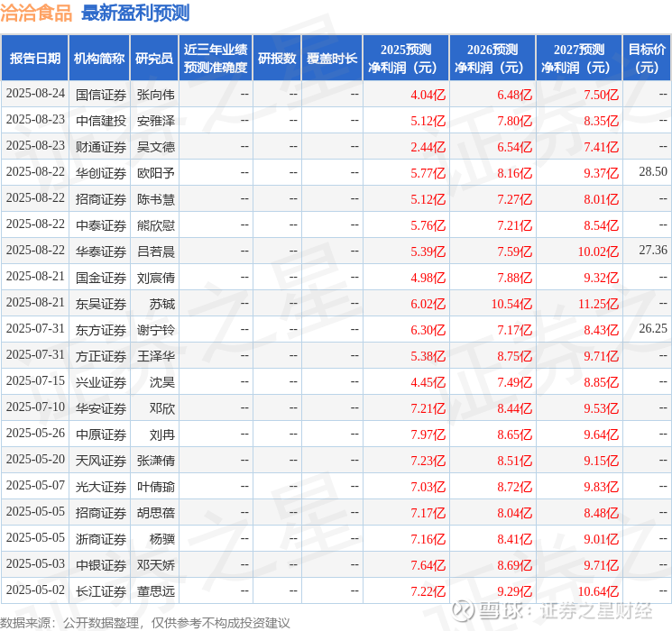Select the 长江证券 institution cell

click(101, 591)
